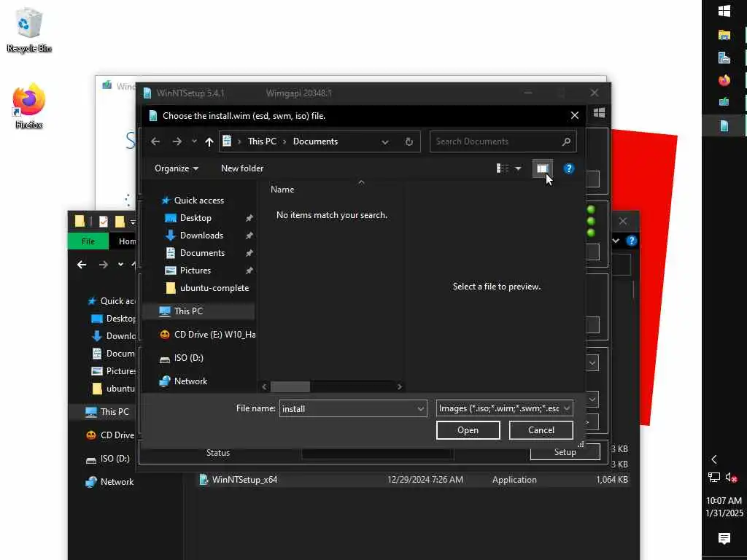The image size is (747, 560).
Task: Click scrollbar left arrow in file list
Action: pyautogui.click(x=264, y=386)
